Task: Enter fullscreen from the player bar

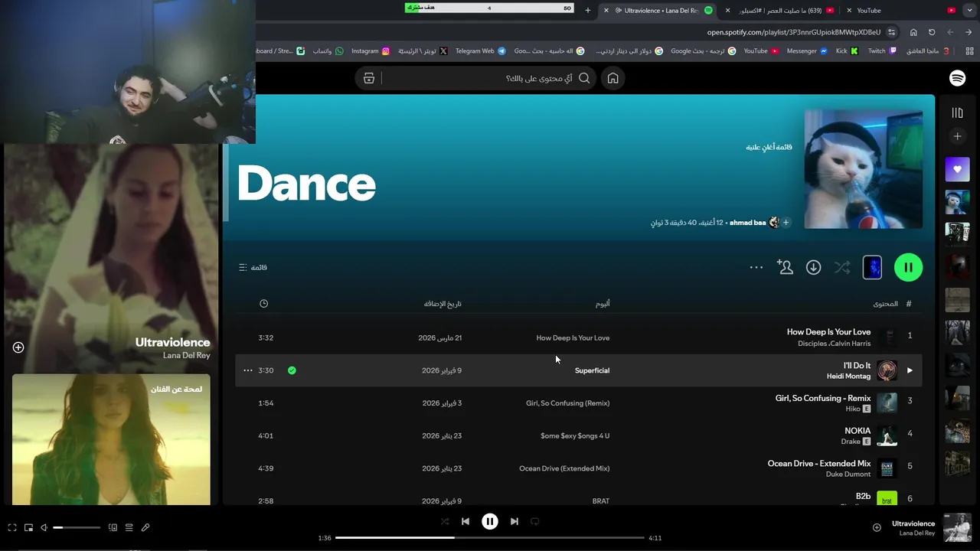Action: click(12, 527)
